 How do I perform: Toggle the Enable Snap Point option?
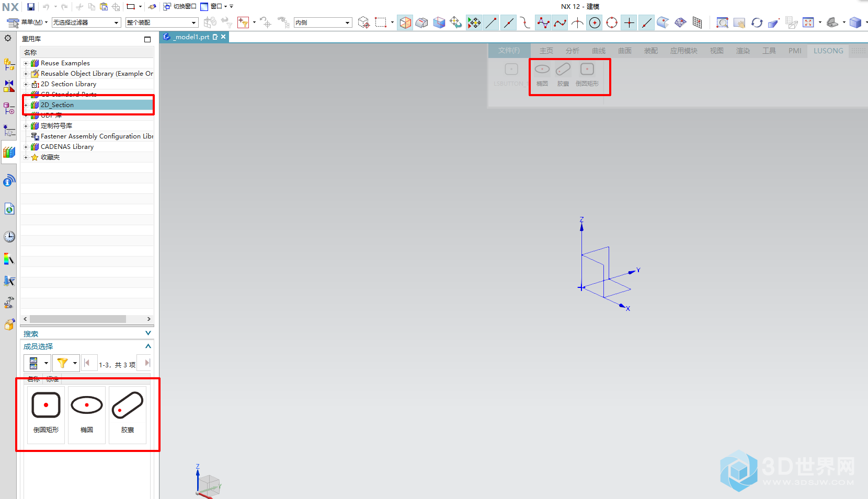tap(474, 22)
